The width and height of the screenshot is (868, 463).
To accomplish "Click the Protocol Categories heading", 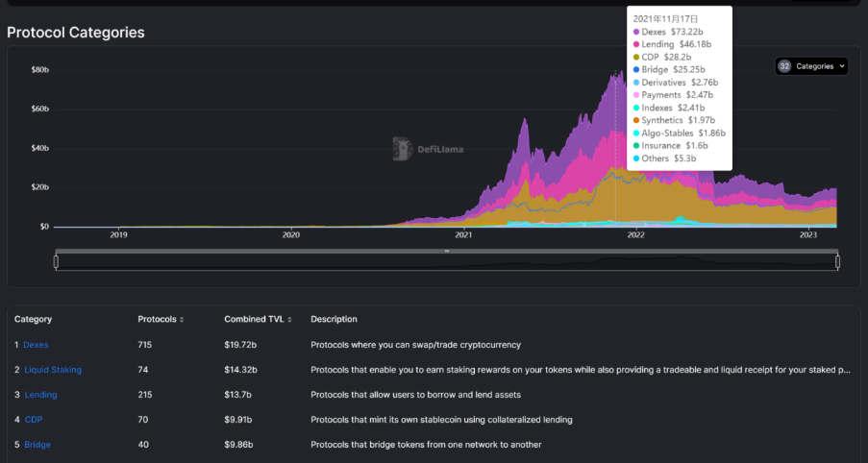I will tap(76, 33).
